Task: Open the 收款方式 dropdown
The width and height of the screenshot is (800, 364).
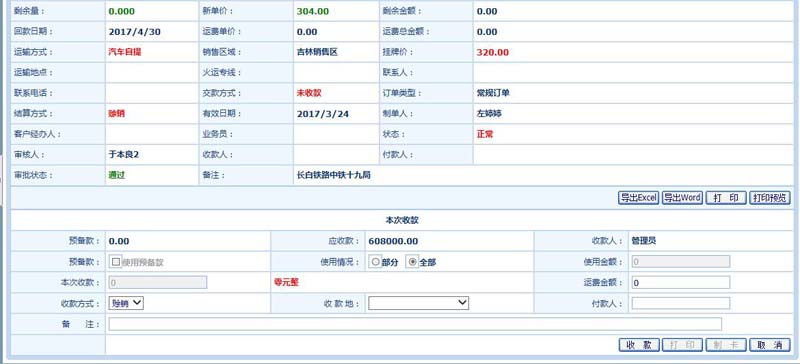Action: 126,303
